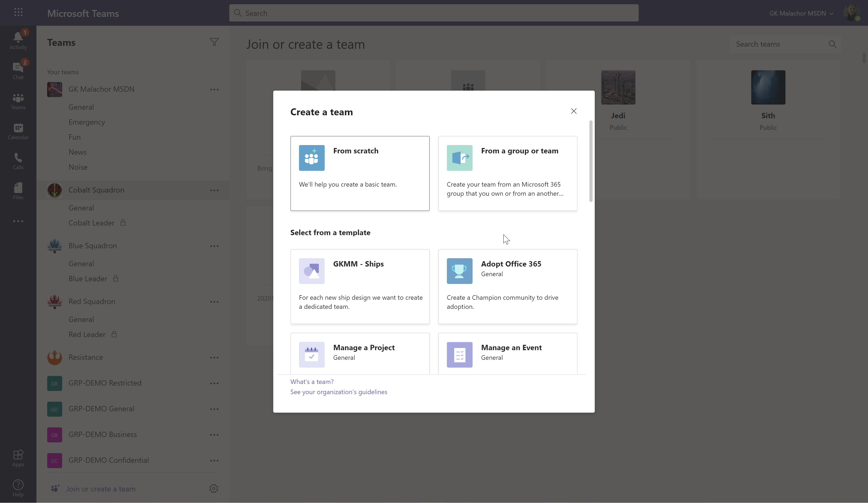The image size is (868, 503).
Task: Click the user profile picture
Action: [851, 13]
